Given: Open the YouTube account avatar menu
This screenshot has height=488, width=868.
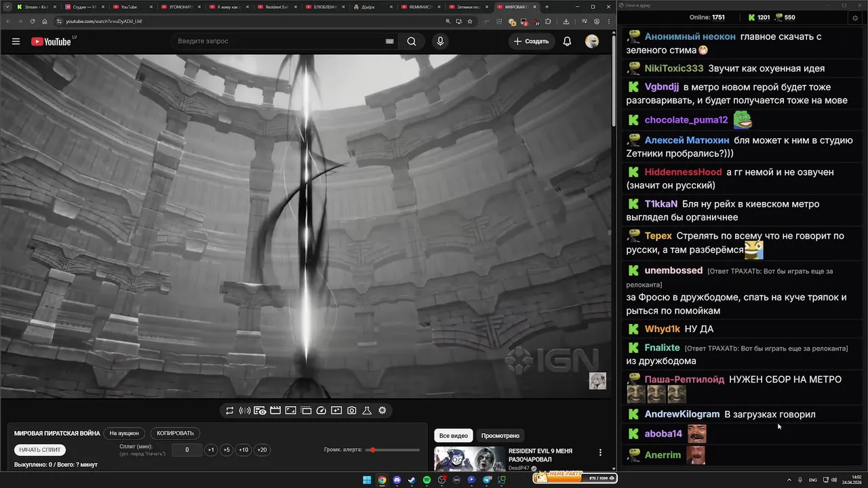Looking at the screenshot, I should (x=592, y=41).
